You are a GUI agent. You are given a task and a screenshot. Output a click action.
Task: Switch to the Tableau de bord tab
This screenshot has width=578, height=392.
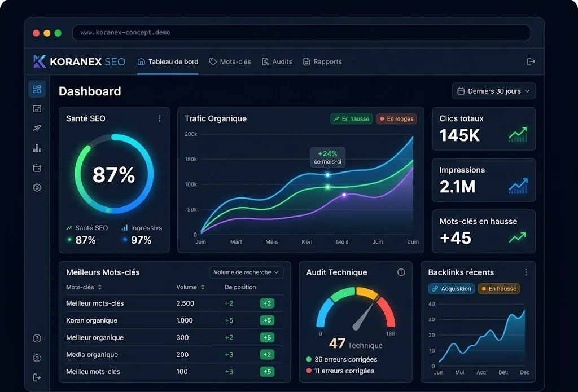tap(168, 62)
